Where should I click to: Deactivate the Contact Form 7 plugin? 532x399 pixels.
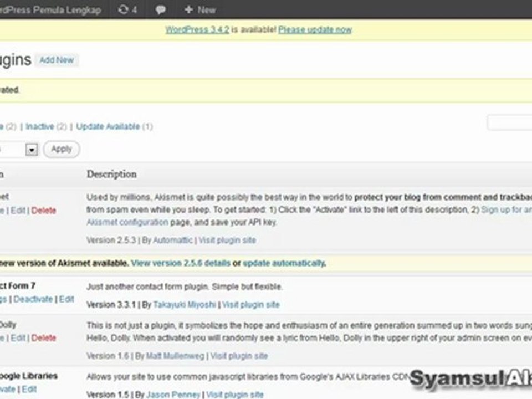[33, 299]
